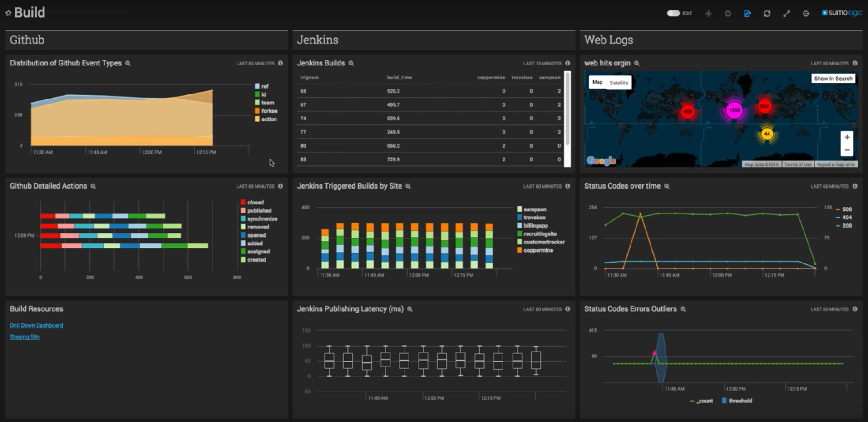Screen dimensions: 868x422
Task: Toggle the 500 status code legend entry
Action: (x=843, y=209)
